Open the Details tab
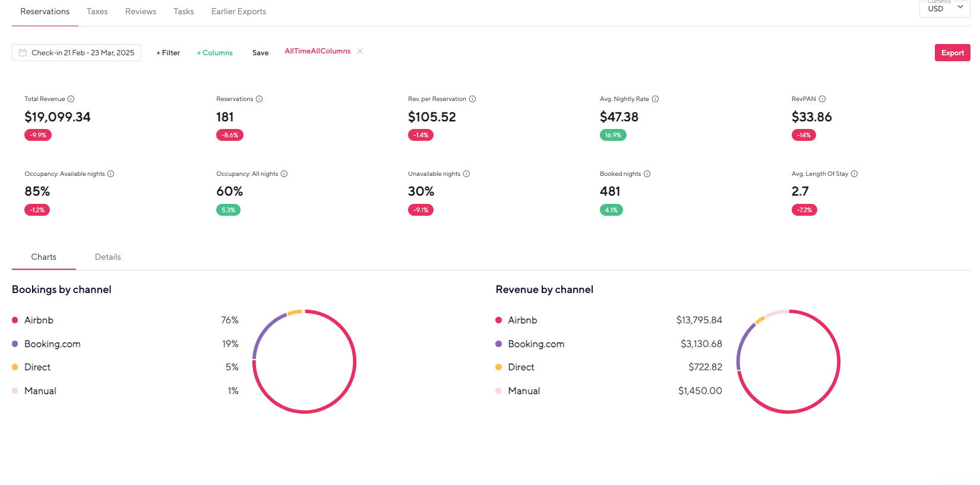The height and width of the screenshot is (485, 980). point(108,257)
